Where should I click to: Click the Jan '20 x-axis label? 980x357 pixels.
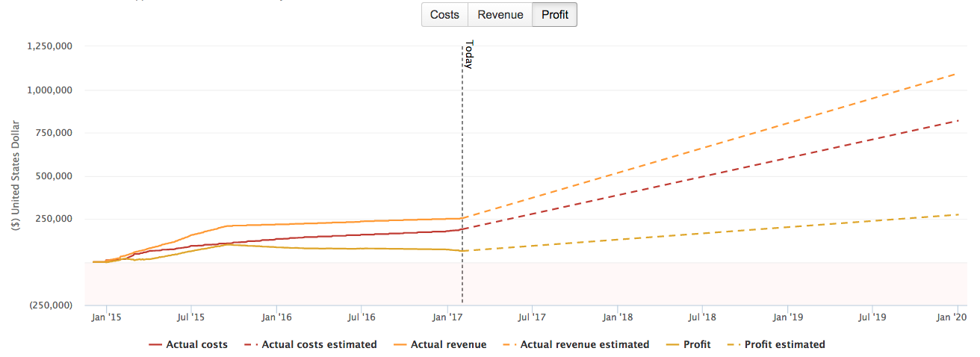coord(952,317)
